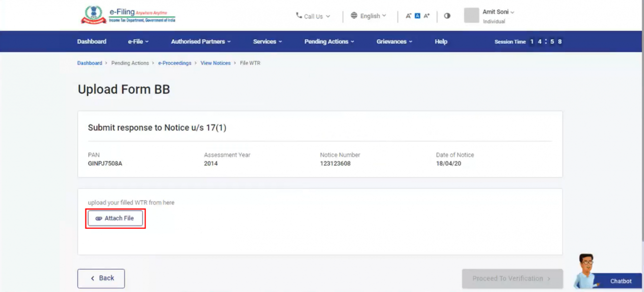Click the blue default font size icon
The height and width of the screenshot is (292, 644).
(417, 15)
